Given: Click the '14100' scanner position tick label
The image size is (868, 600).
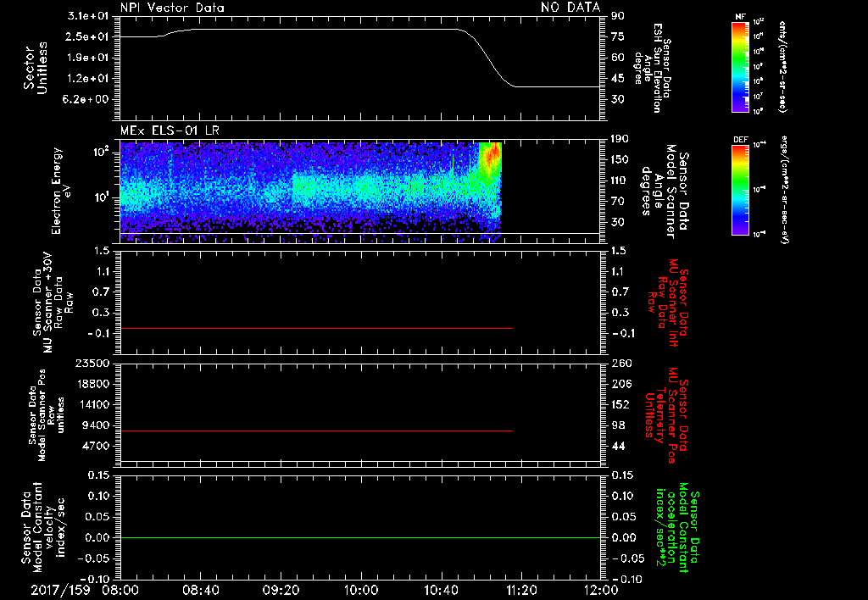Looking at the screenshot, I should point(92,404).
